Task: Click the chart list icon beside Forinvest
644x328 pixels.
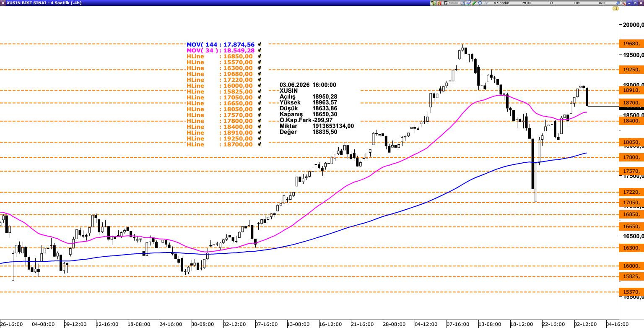Action: [462, 3]
